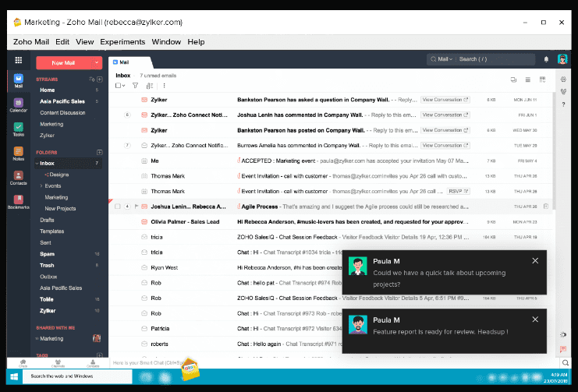View Conversation for Bankston Pearson question email
Screen dimensions: 578x392
[445, 100]
